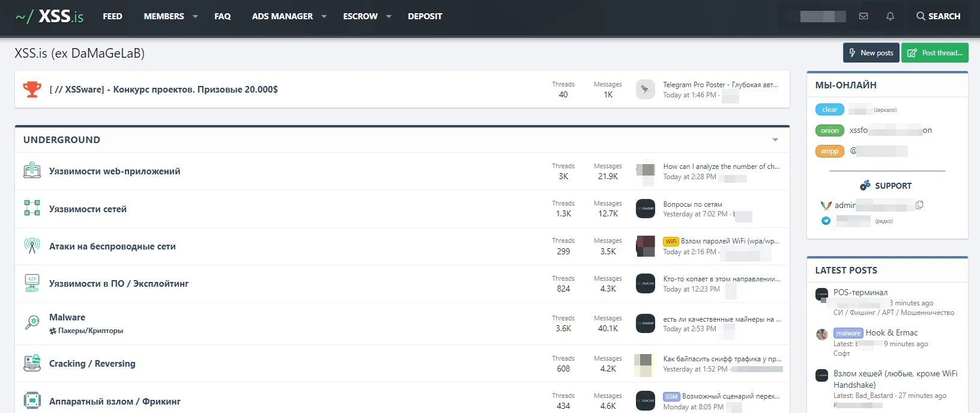Open the FAQ menu item
980x413 pixels.
[222, 16]
